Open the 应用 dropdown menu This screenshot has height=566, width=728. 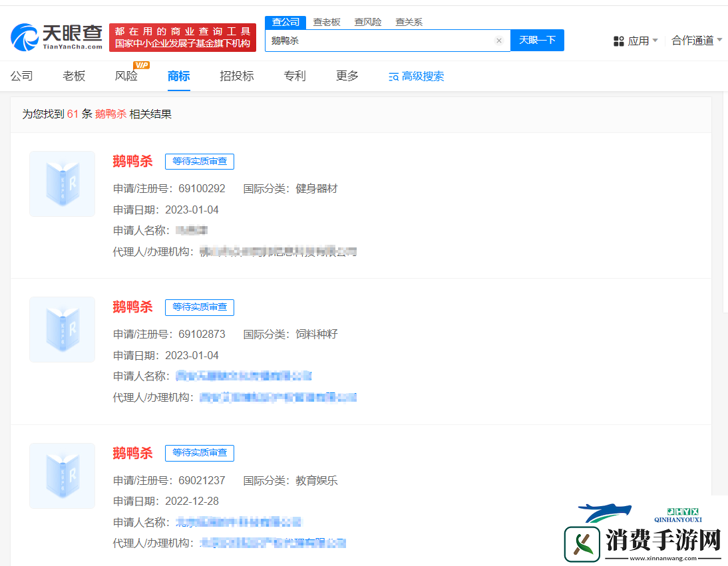tap(636, 41)
